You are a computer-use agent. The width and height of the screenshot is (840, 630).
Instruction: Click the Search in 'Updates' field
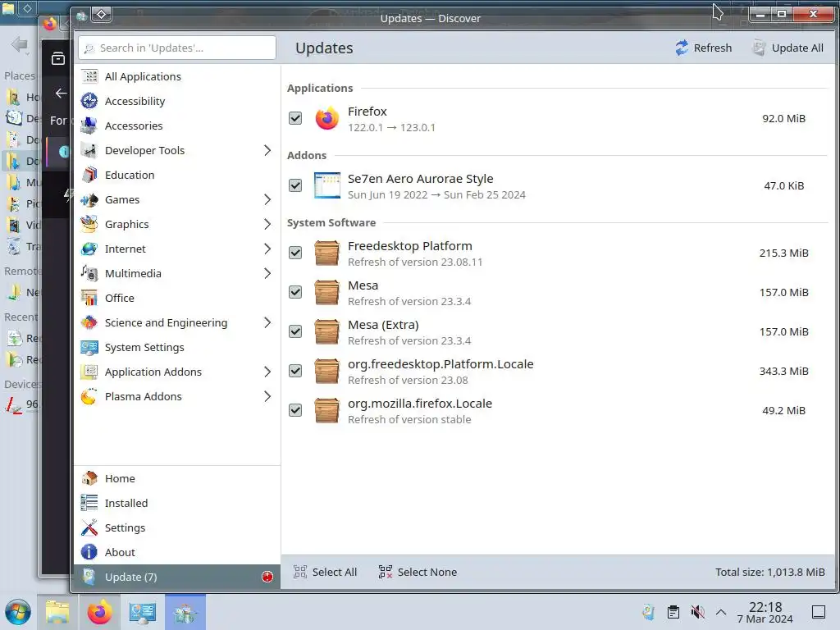click(x=177, y=48)
